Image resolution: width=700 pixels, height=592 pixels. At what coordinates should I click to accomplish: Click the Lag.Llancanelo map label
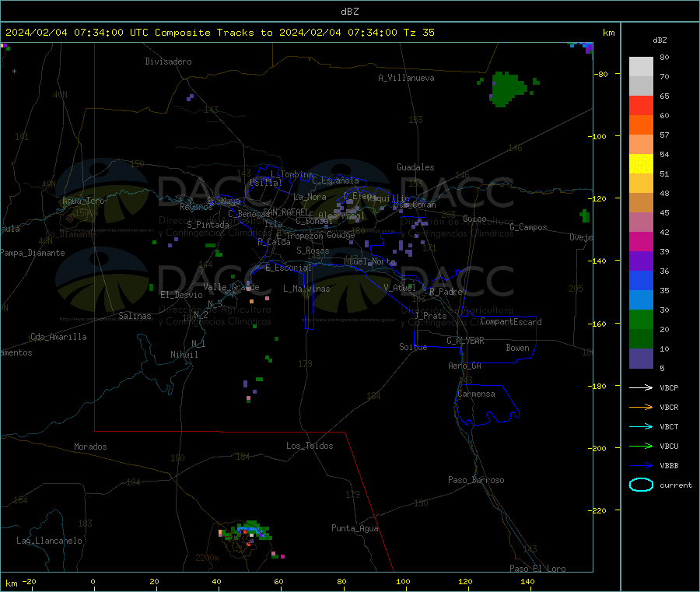[x=49, y=541]
